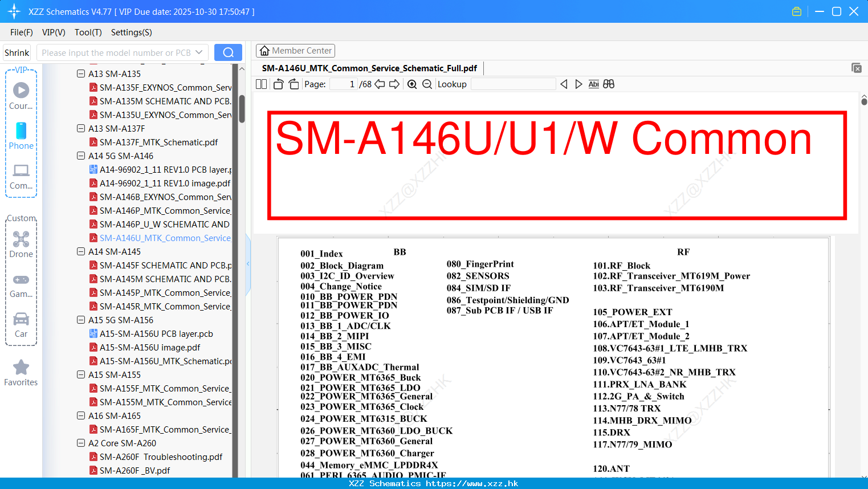Select the Game console category icon

(x=21, y=280)
